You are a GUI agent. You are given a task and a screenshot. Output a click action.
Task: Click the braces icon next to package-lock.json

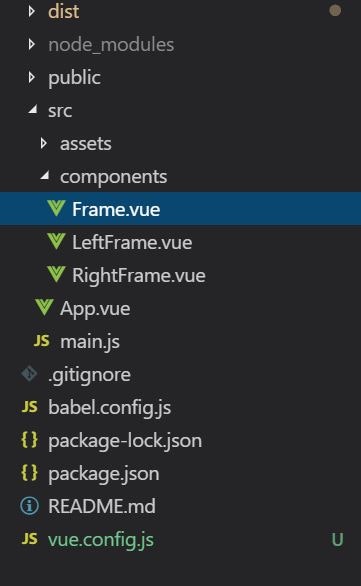pyautogui.click(x=30, y=440)
